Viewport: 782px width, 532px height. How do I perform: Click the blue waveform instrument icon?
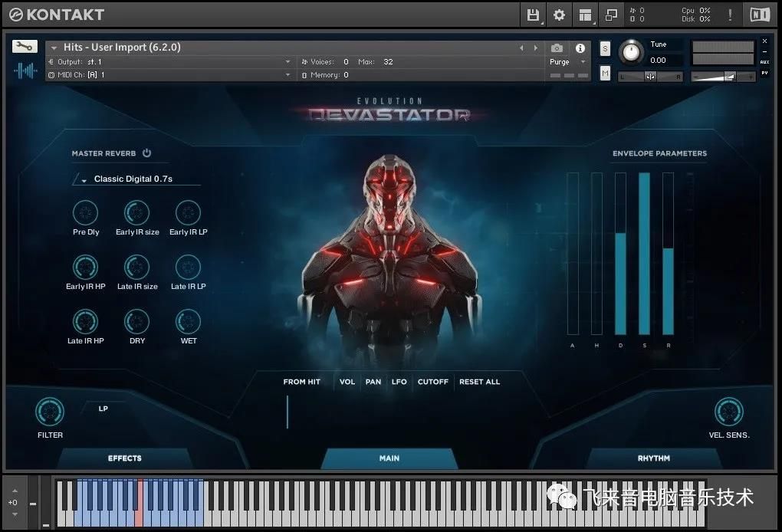(x=25, y=71)
